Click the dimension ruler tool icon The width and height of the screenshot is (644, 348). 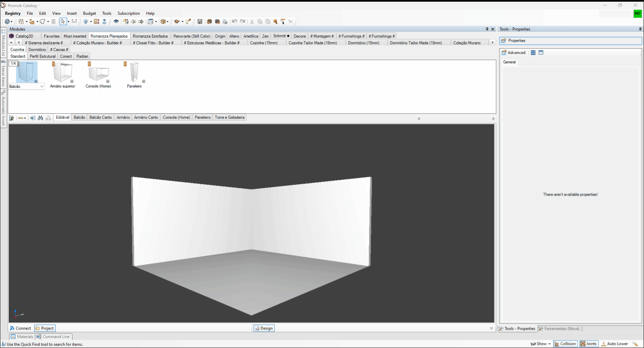tap(74, 21)
